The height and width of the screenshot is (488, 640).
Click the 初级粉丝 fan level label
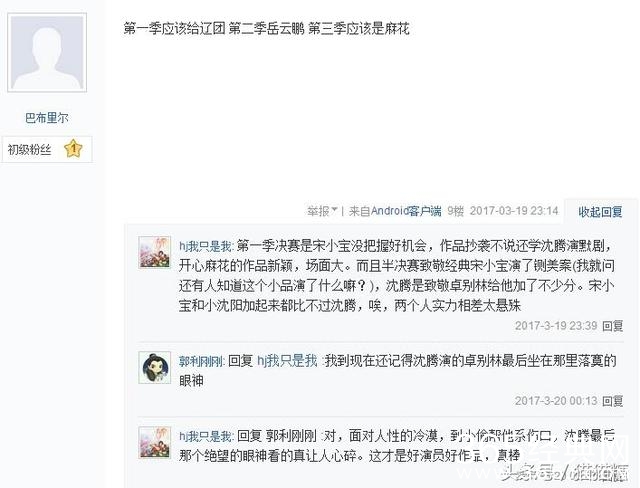click(29, 150)
